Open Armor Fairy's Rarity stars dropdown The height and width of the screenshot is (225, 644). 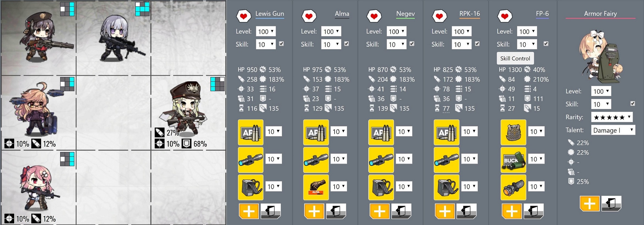tap(612, 117)
